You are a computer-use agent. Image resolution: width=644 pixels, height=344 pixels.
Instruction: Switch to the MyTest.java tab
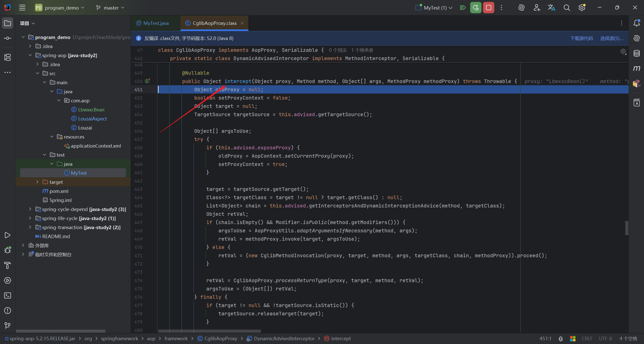point(155,23)
